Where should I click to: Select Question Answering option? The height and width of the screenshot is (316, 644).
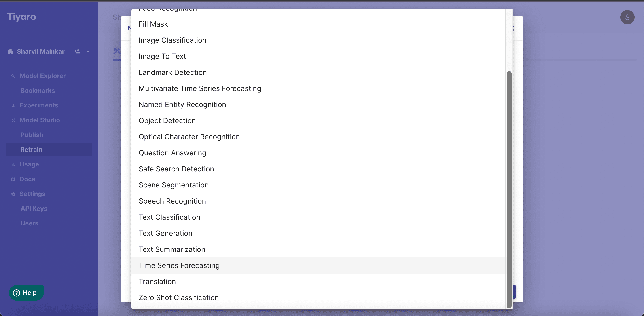click(318, 153)
